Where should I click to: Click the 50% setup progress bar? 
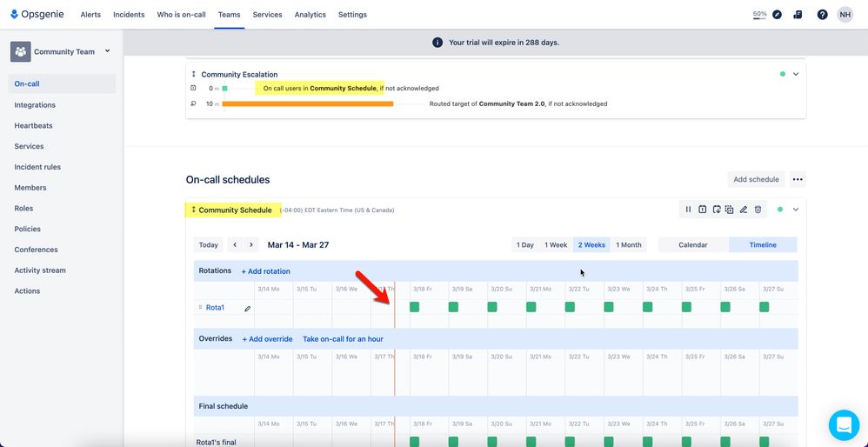point(759,15)
